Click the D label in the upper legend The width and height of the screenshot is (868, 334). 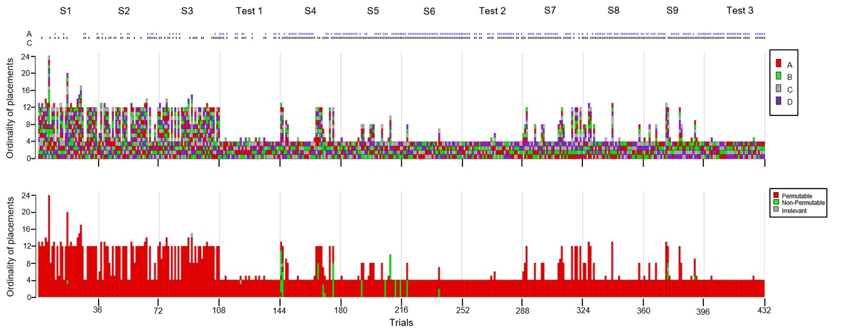[790, 101]
